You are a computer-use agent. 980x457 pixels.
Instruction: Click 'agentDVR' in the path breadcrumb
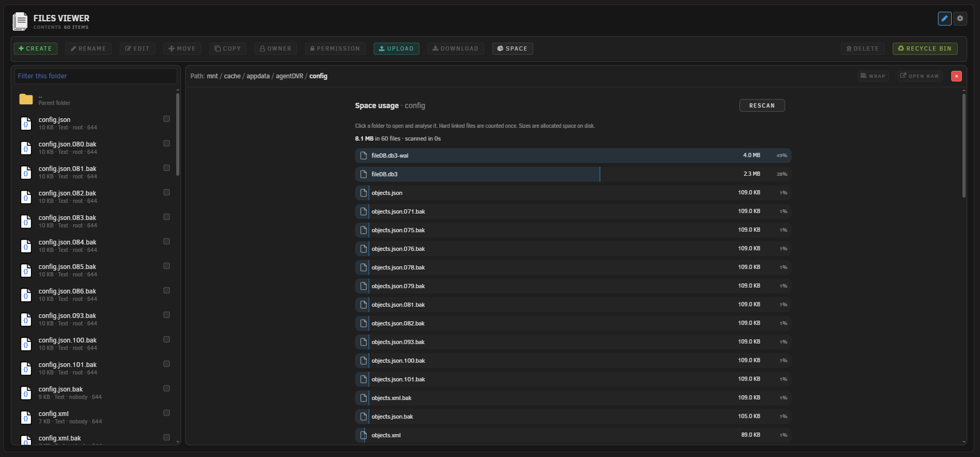pos(290,76)
